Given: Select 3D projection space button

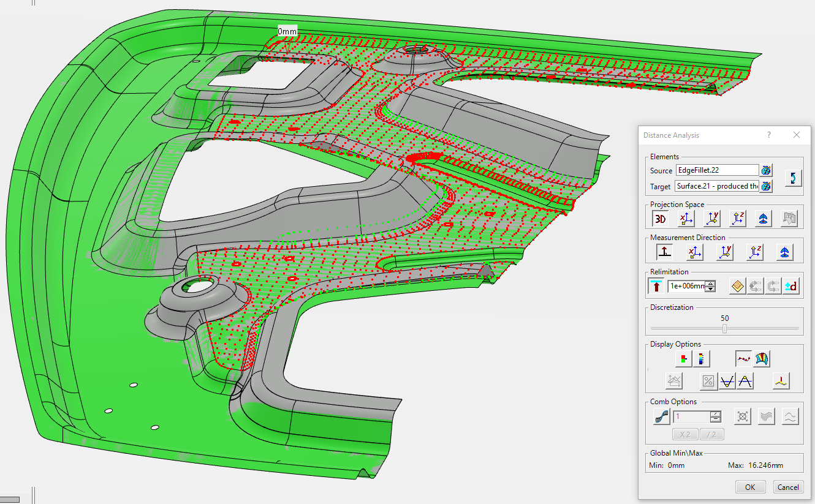Looking at the screenshot, I should coord(661,219).
